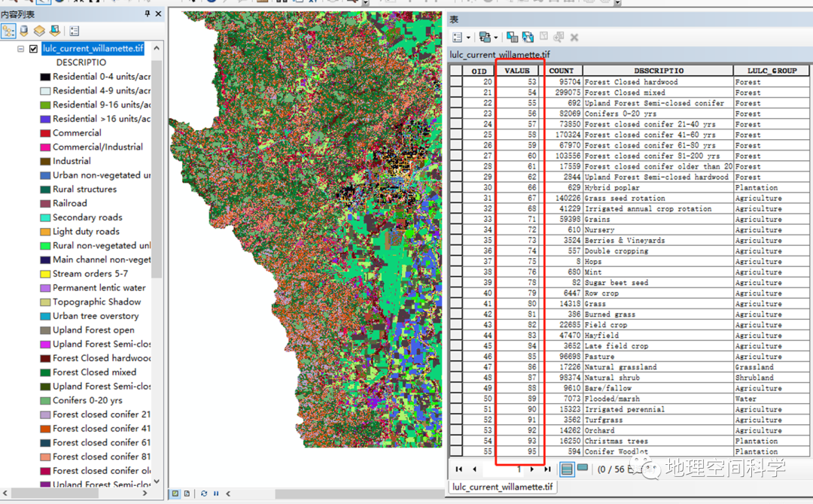Open Table Options dropdown arrow
Screen dimensions: 813x504
coord(468,38)
